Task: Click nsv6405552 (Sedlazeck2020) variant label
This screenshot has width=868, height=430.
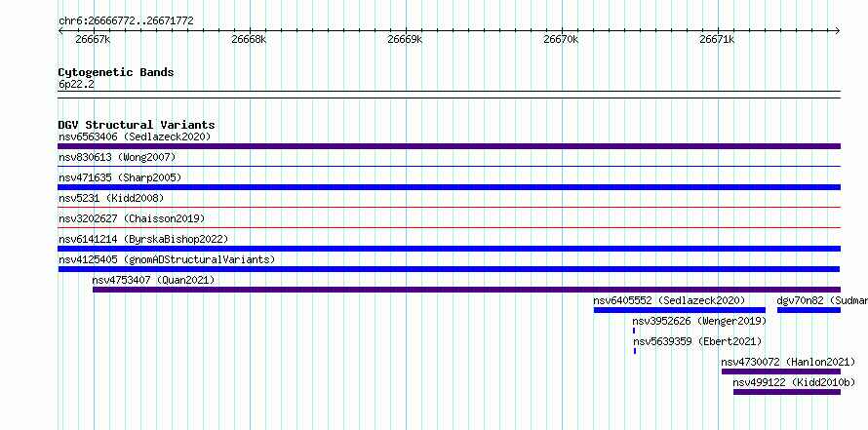Action: pyautogui.click(x=669, y=300)
